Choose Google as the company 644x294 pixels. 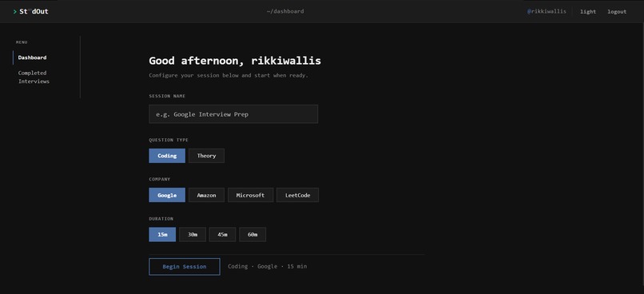click(x=167, y=195)
